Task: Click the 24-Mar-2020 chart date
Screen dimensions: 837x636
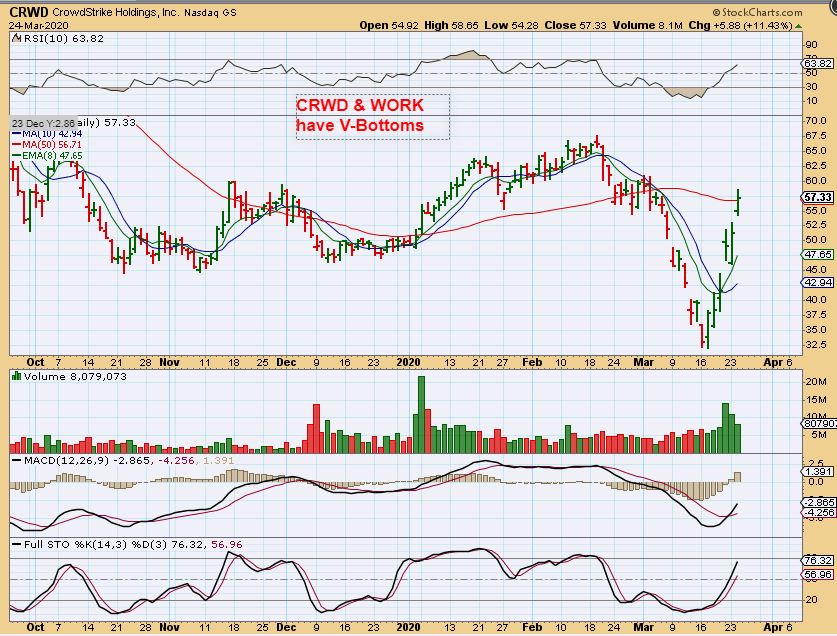Action: tap(38, 25)
